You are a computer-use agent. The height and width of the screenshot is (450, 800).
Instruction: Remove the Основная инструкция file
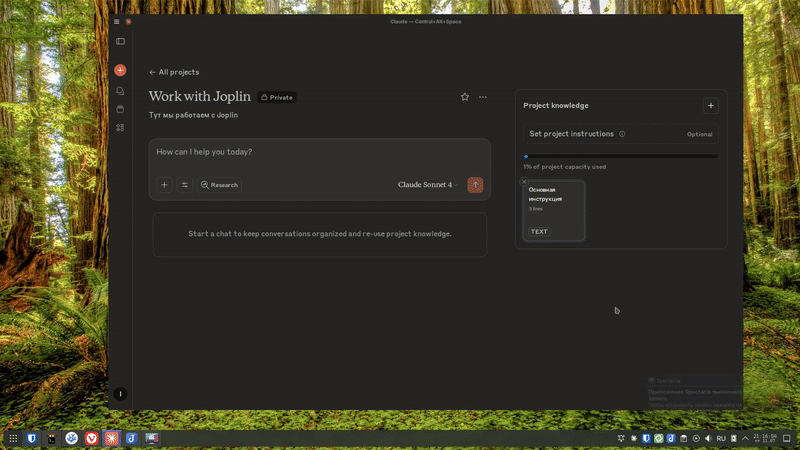point(524,182)
